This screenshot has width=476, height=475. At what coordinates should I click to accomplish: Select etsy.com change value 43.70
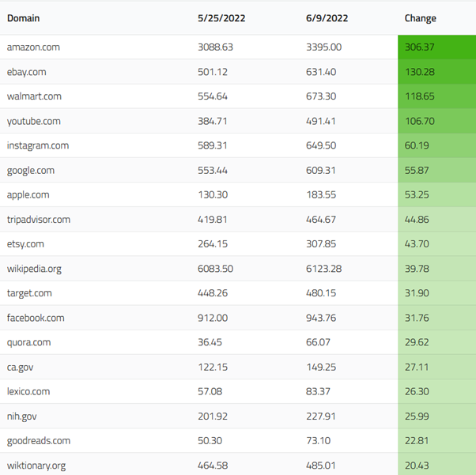[x=417, y=243]
